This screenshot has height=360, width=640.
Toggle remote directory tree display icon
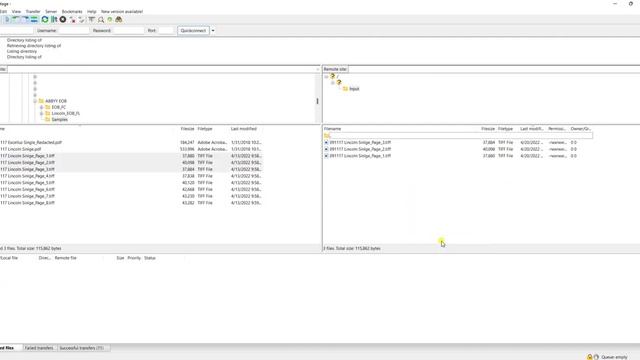(x=25, y=20)
